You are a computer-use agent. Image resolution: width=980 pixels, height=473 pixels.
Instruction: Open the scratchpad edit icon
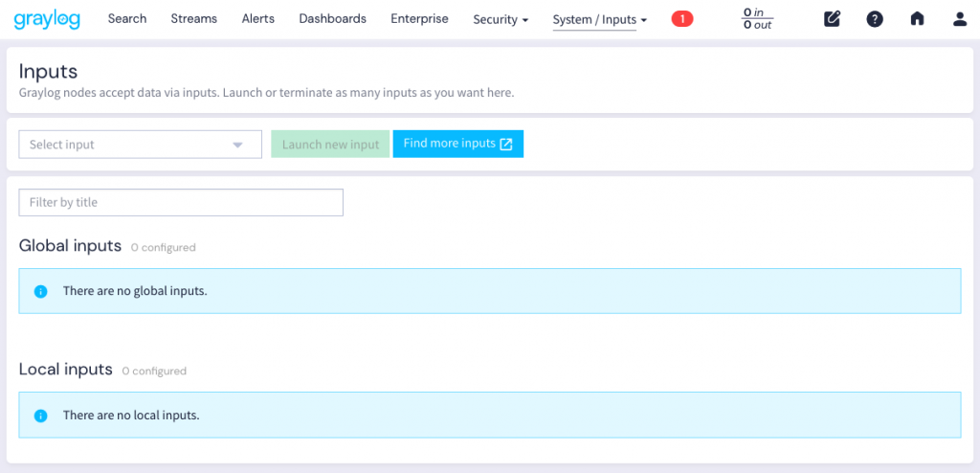click(832, 19)
